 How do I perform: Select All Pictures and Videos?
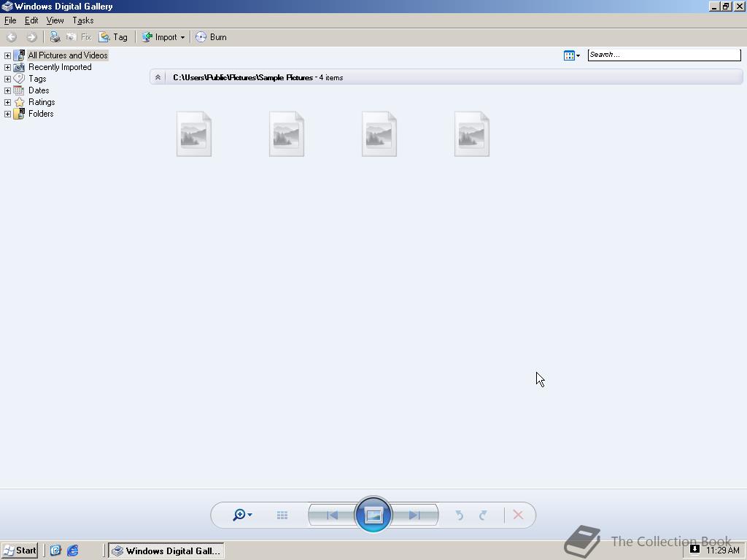(68, 55)
